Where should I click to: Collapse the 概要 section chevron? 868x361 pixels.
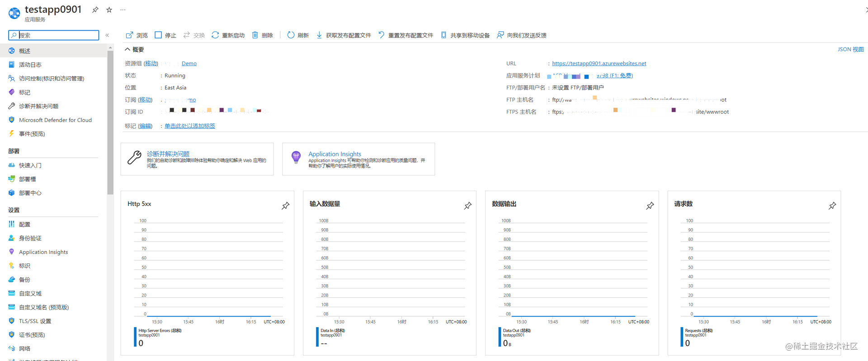pyautogui.click(x=127, y=49)
